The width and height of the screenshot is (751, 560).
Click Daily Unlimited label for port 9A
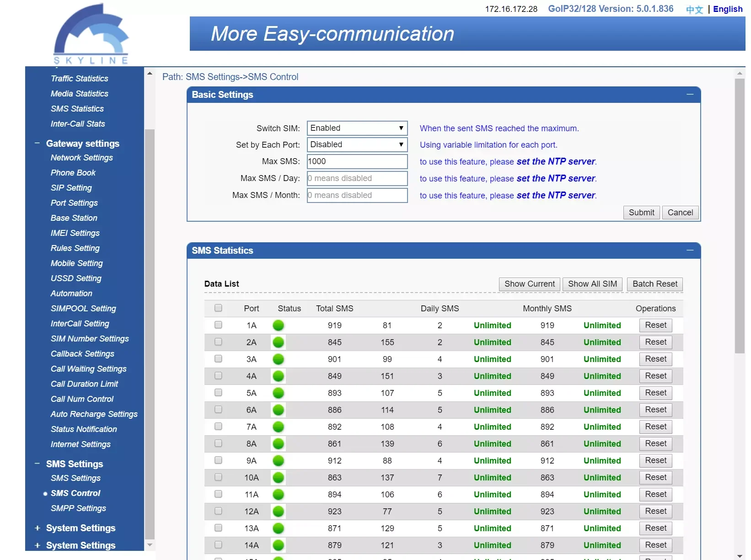pos(493,461)
